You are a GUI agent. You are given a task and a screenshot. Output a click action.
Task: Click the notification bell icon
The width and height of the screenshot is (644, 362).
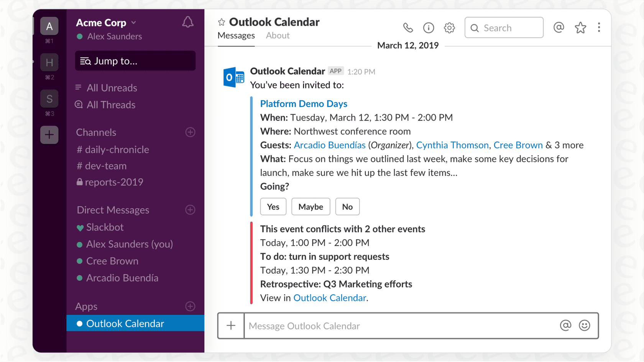187,22
